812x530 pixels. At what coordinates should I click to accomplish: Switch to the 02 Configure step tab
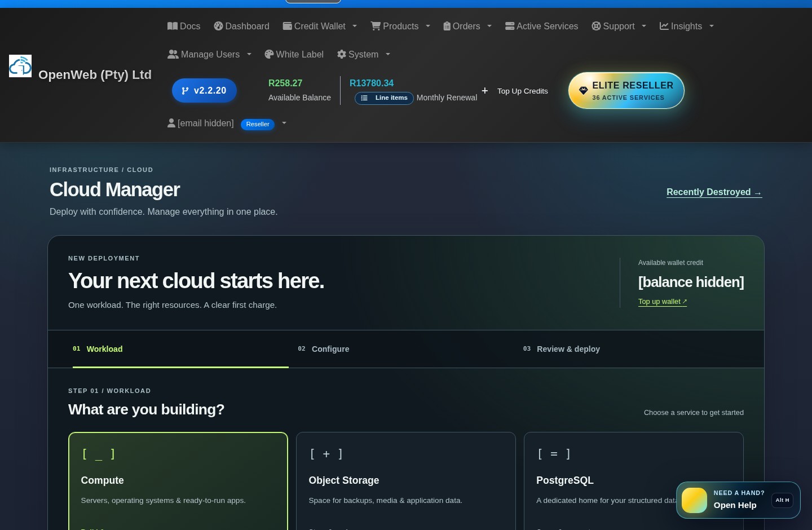tap(406, 349)
